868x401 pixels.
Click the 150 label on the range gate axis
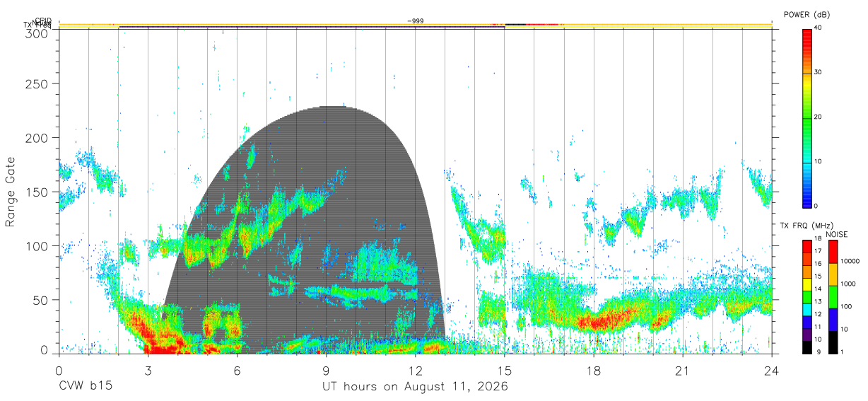point(35,192)
